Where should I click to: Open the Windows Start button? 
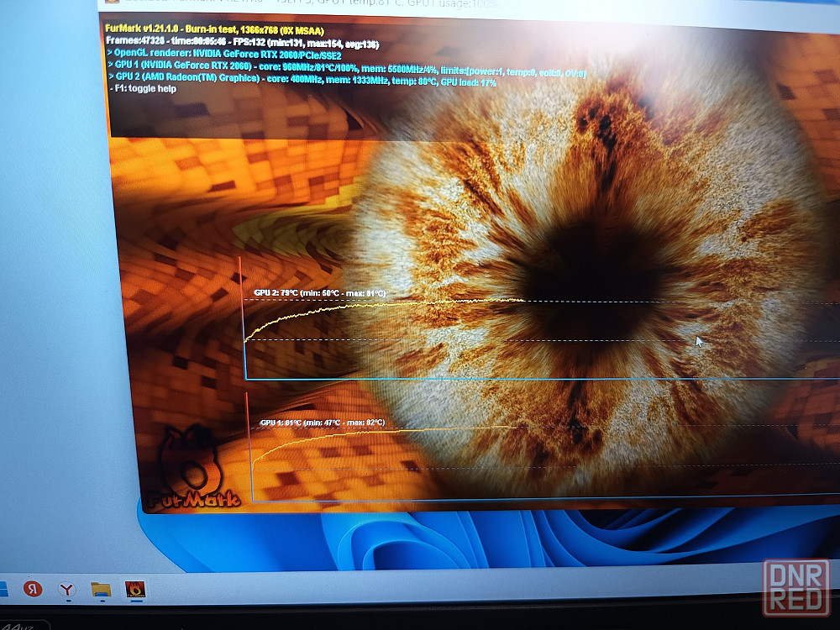[3, 591]
